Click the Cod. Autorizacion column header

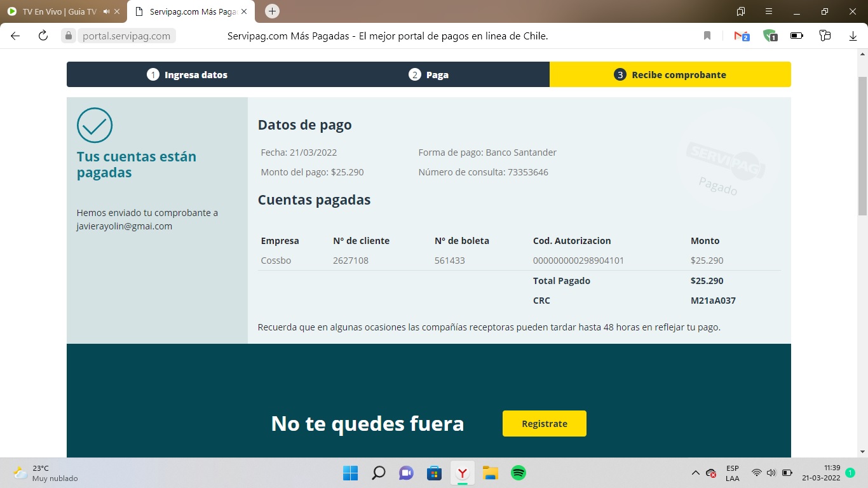point(572,241)
